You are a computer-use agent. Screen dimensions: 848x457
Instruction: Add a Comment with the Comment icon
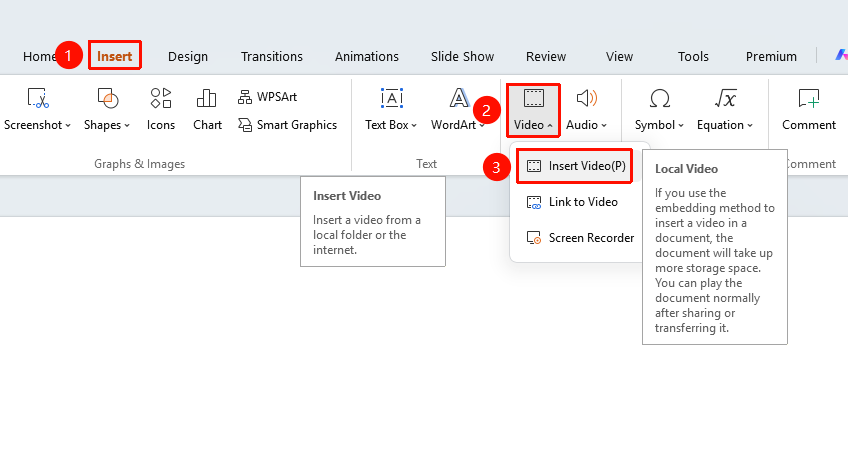coord(809,98)
